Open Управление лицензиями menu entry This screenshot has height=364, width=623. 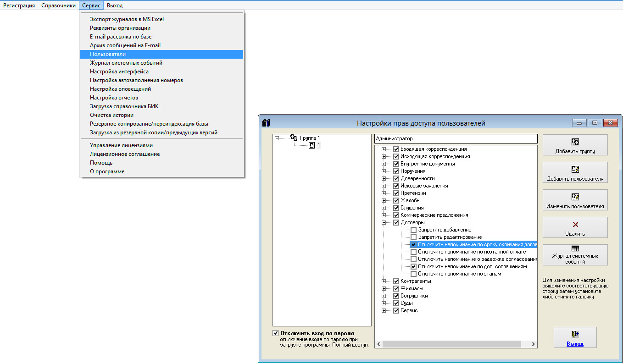[x=161, y=145]
